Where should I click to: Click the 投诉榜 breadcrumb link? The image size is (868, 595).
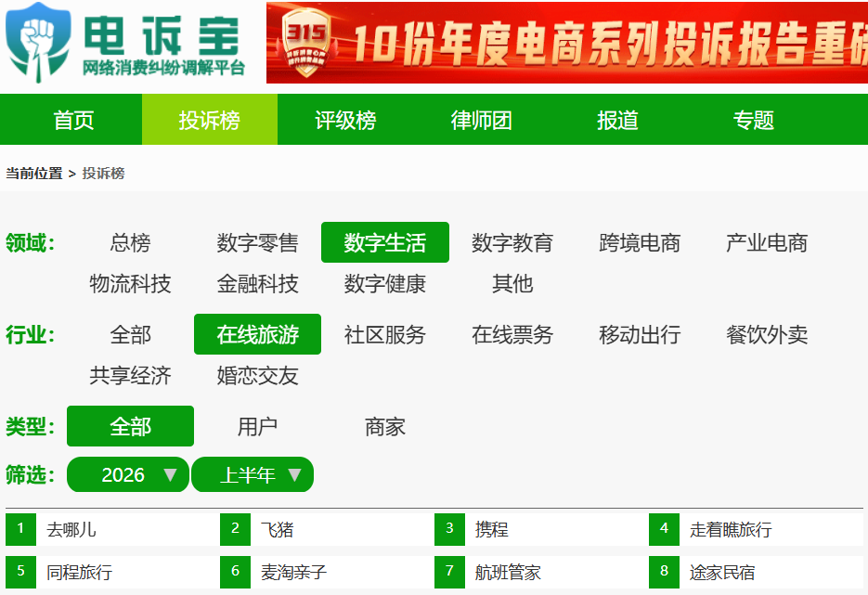tap(104, 174)
